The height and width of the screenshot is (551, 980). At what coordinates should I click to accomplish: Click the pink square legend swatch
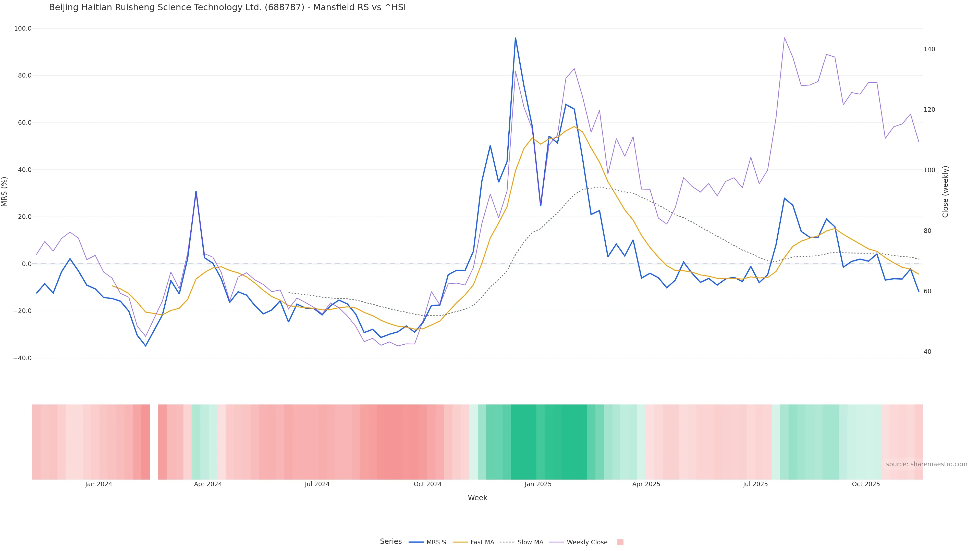620,542
